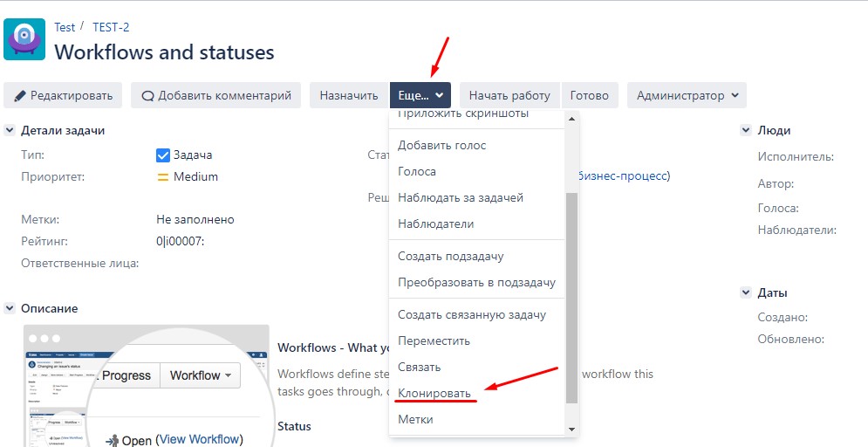Choose Преобразовать в подзадачу

click(x=476, y=283)
